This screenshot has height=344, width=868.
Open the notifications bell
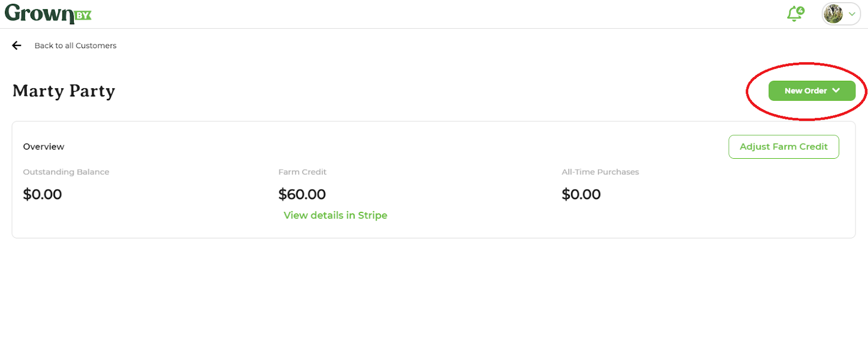pos(795,14)
